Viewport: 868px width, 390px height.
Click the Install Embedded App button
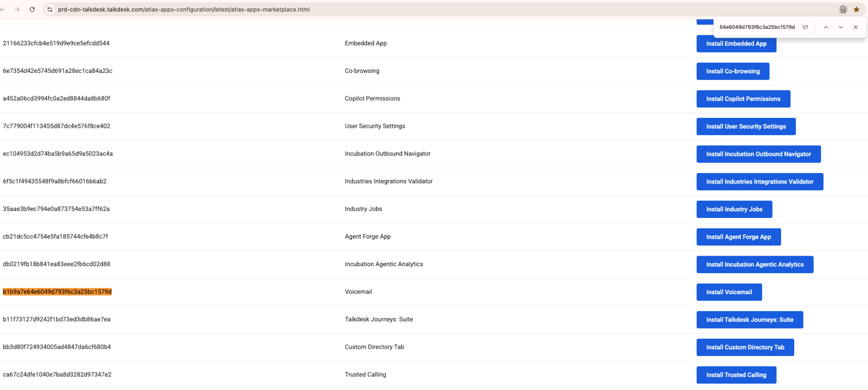point(736,44)
